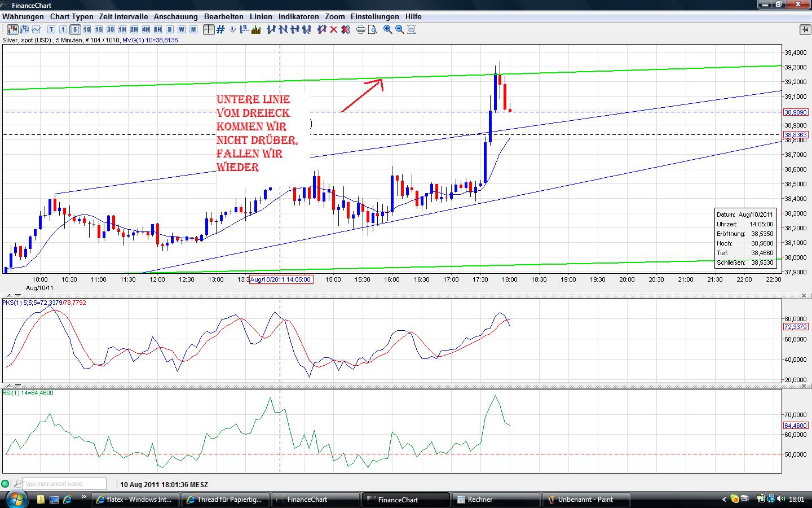Switch to flatex Internet Explorer taskbar window

[x=135, y=500]
